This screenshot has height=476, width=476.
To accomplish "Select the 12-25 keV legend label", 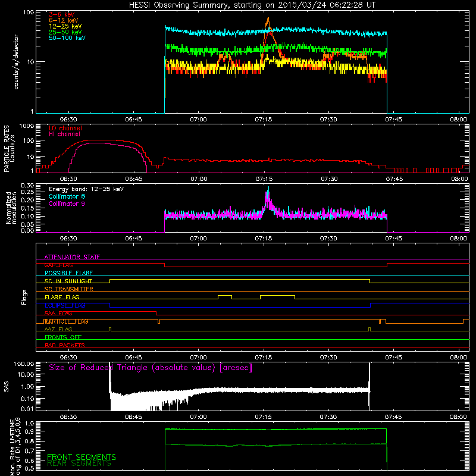I will tap(65, 26).
